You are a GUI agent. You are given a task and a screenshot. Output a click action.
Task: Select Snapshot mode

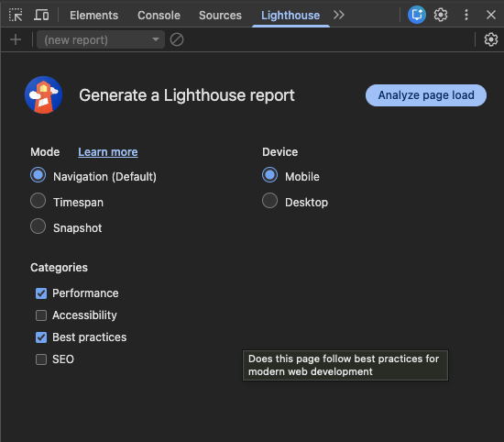[38, 227]
